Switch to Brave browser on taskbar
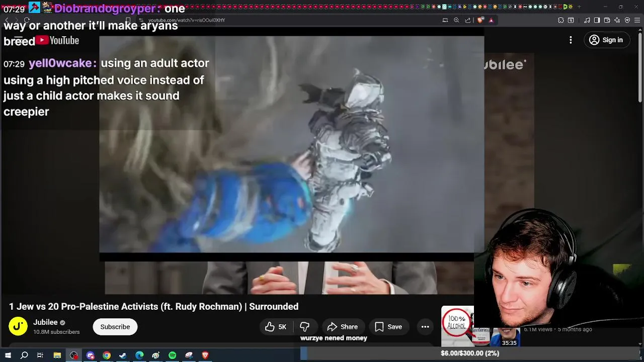The height and width of the screenshot is (362, 644). 205,355
